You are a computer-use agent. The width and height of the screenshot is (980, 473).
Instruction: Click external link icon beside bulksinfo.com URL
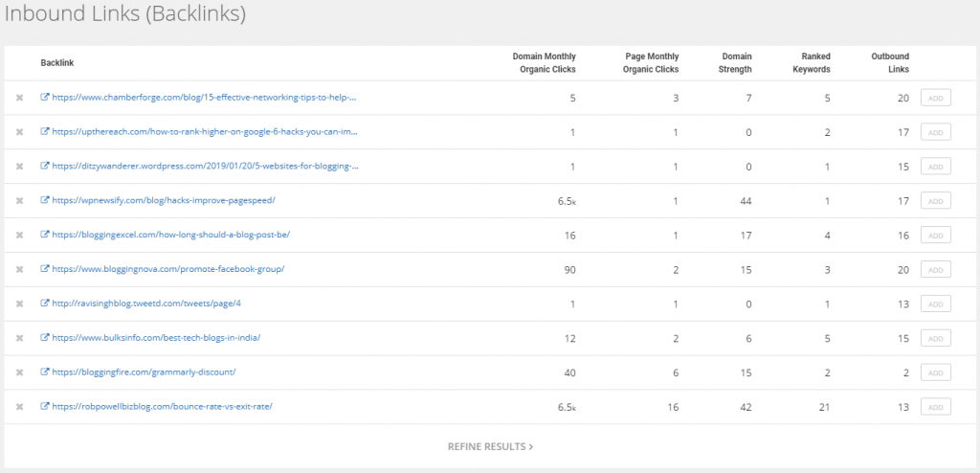[45, 338]
